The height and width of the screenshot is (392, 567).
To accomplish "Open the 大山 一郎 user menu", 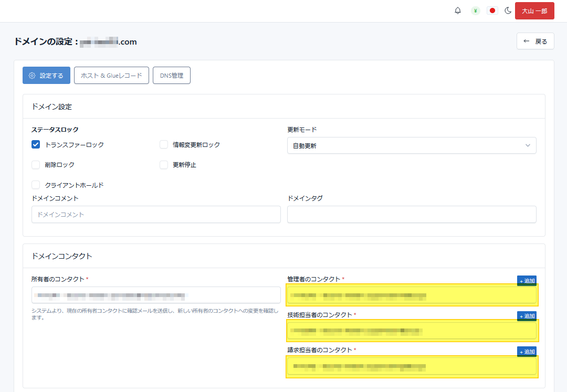I will [x=534, y=11].
